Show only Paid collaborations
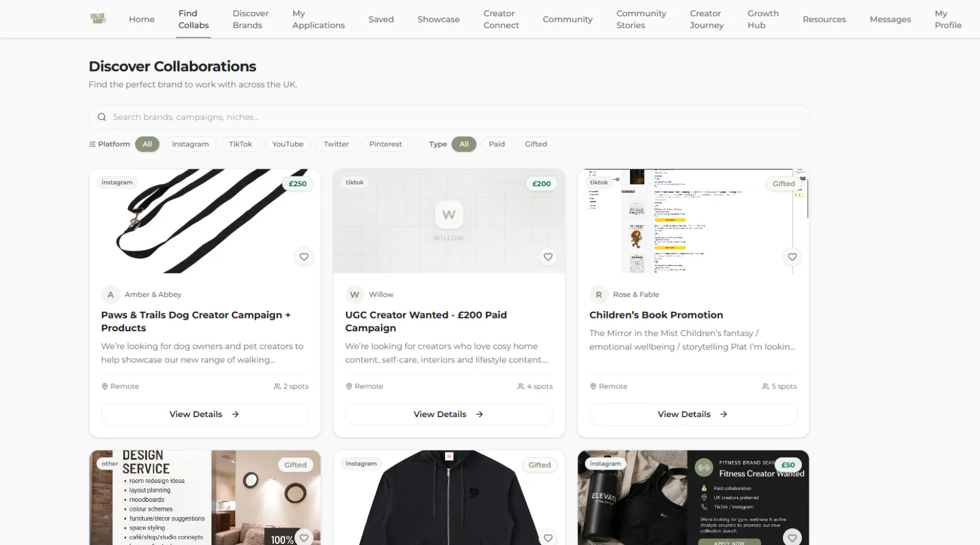This screenshot has width=980, height=545. [x=497, y=144]
